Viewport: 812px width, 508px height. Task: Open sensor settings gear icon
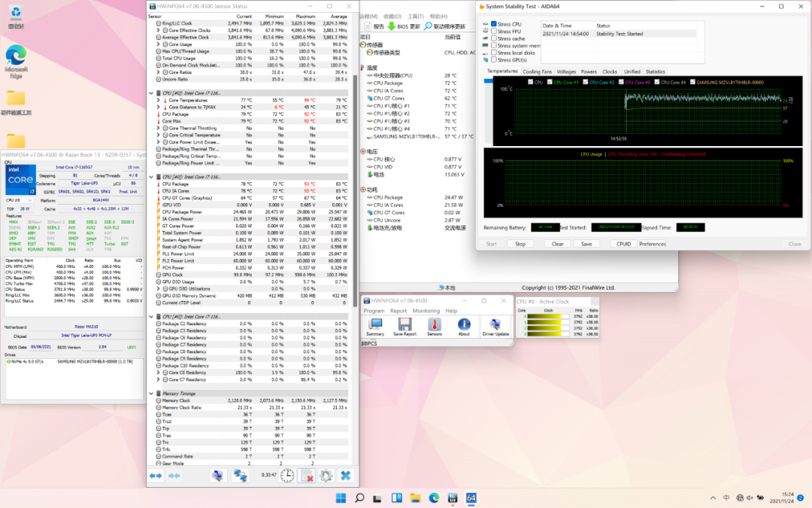point(326,476)
